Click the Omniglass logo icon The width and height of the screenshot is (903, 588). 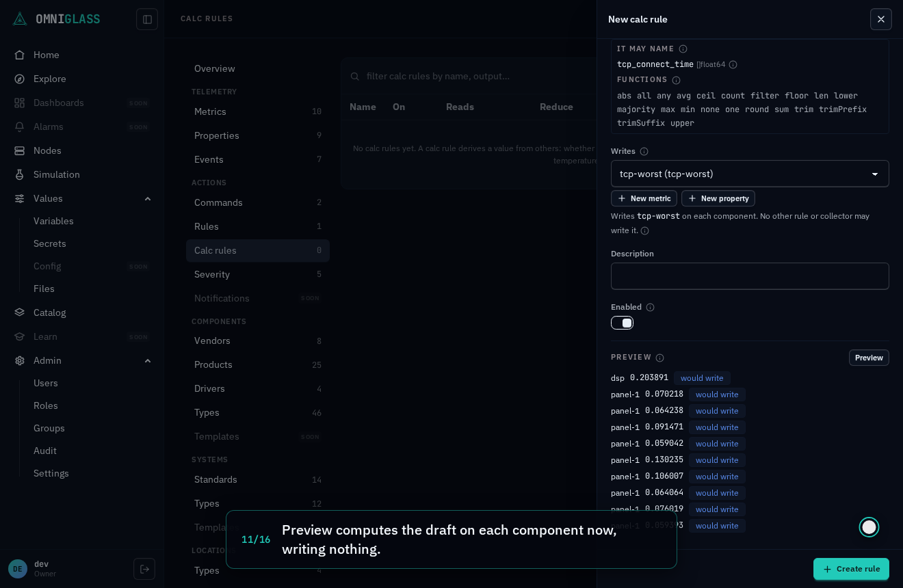click(20, 19)
